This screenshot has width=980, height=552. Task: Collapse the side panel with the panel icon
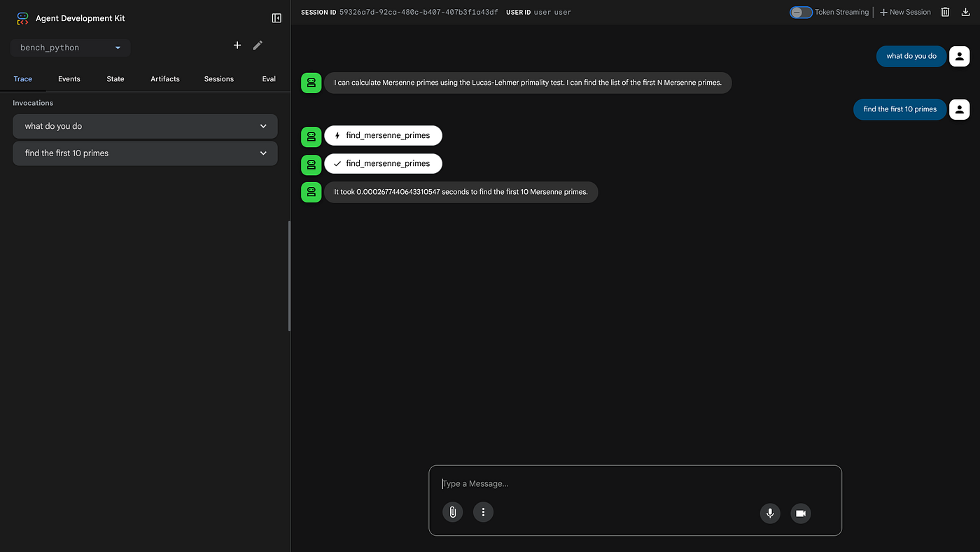click(x=276, y=18)
